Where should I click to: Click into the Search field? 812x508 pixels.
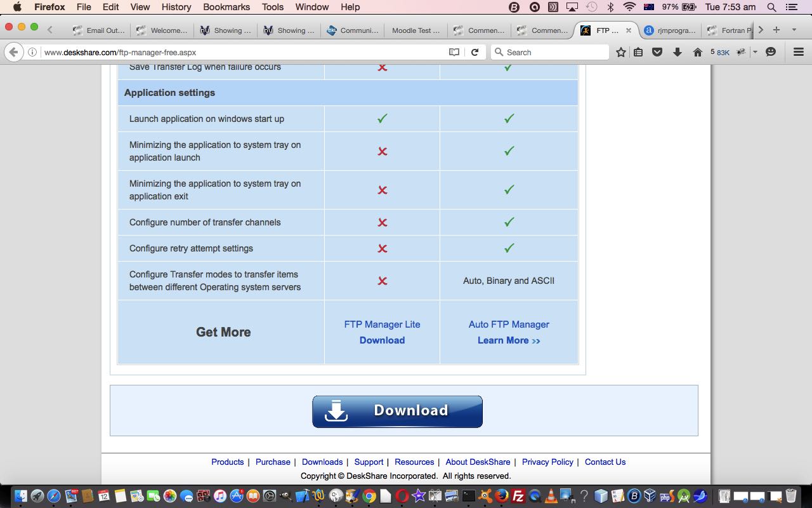click(552, 52)
